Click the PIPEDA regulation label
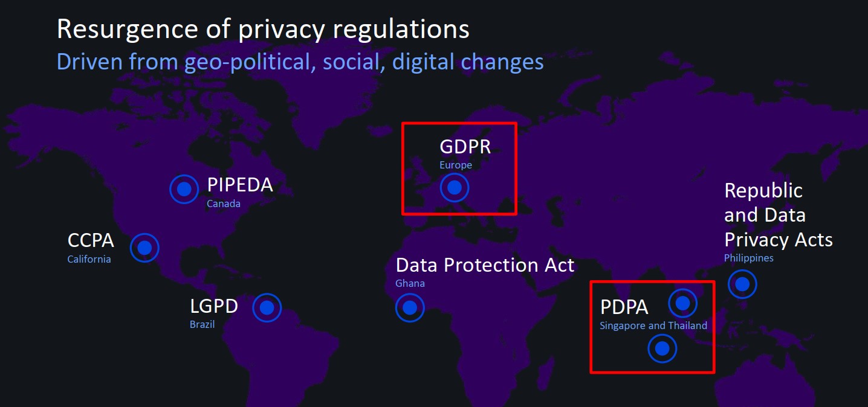 [x=240, y=185]
